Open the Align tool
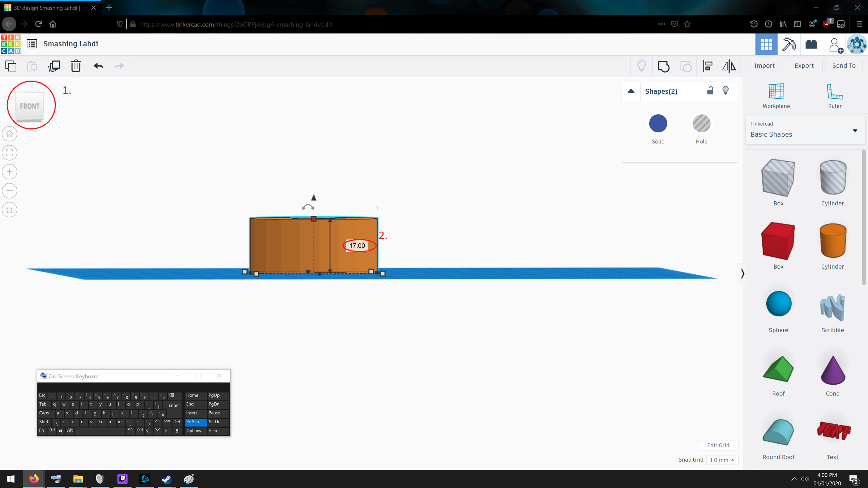 (707, 66)
